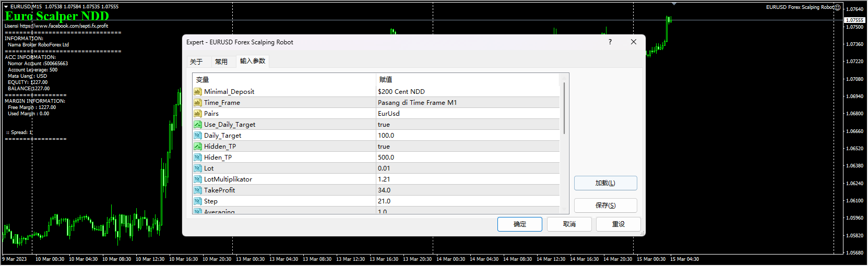The width and height of the screenshot is (868, 266).
Task: Click the 13 Mar 00:30 time axis label
Action: pyautogui.click(x=250, y=259)
